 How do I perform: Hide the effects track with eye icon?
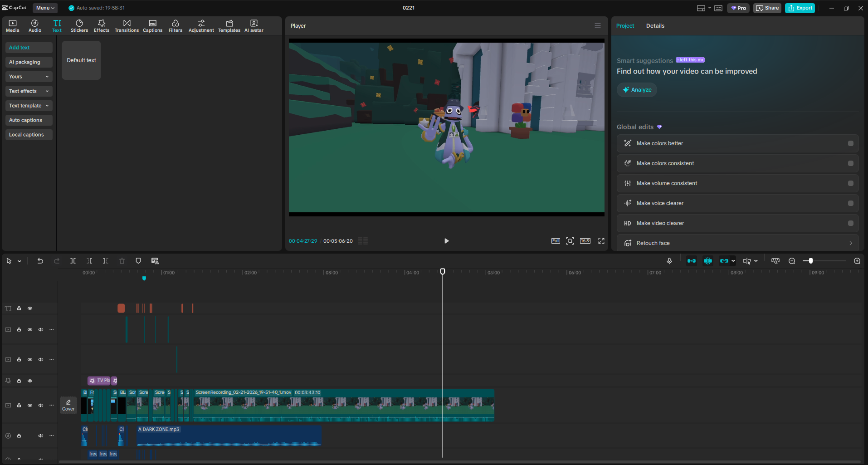30,381
